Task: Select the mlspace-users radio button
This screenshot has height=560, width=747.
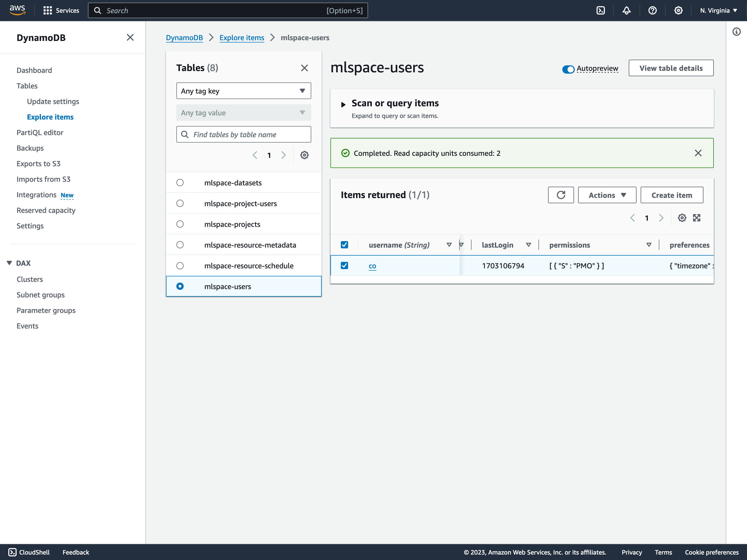Action: tap(180, 286)
